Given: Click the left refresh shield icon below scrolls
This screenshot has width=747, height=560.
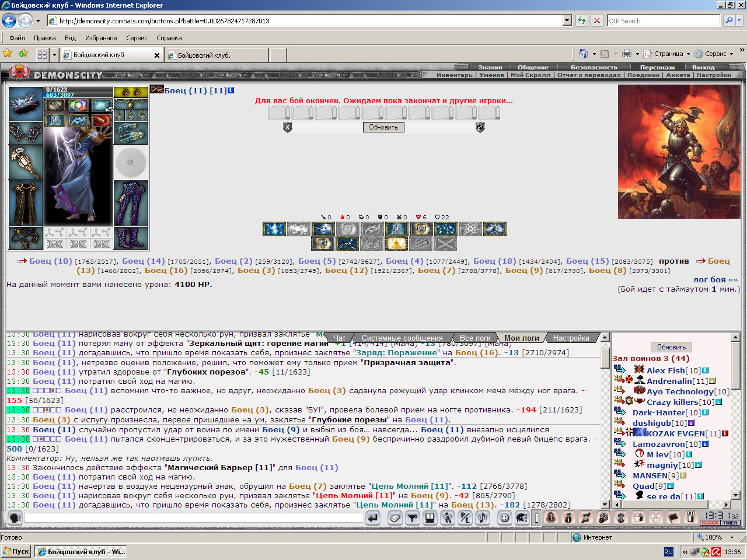Looking at the screenshot, I should coord(287,127).
